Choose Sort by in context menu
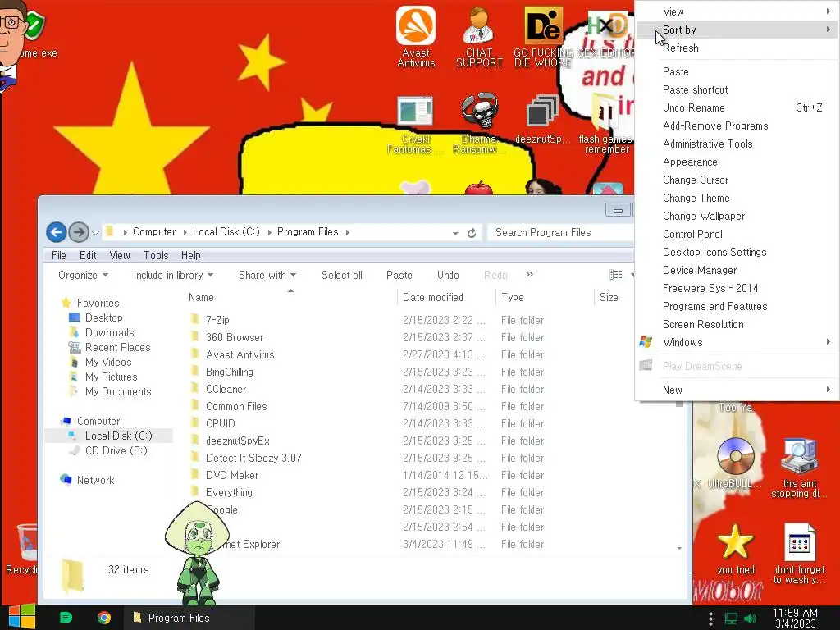The height and width of the screenshot is (630, 840). point(737,30)
